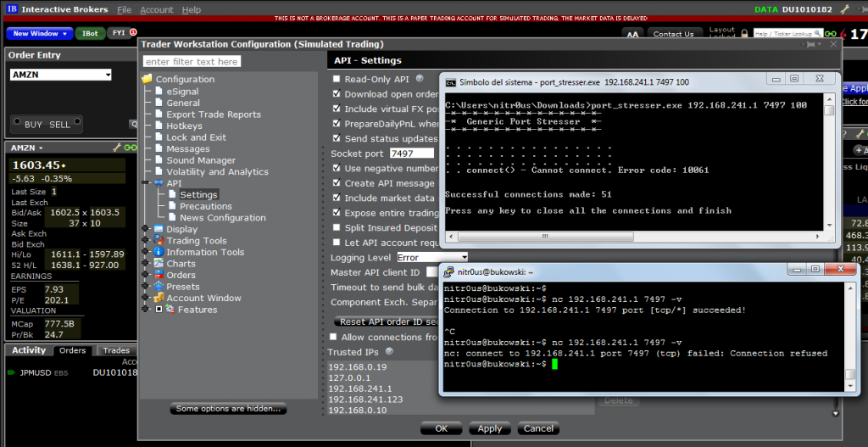Click the OK button
Viewport: 868px width, 447px height.
pyautogui.click(x=441, y=428)
